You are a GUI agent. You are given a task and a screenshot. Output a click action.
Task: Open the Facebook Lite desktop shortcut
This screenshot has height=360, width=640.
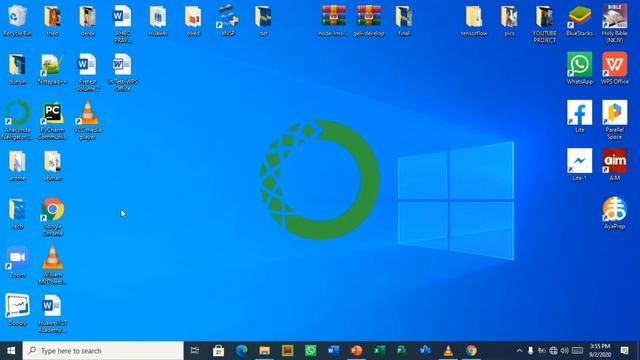579,116
